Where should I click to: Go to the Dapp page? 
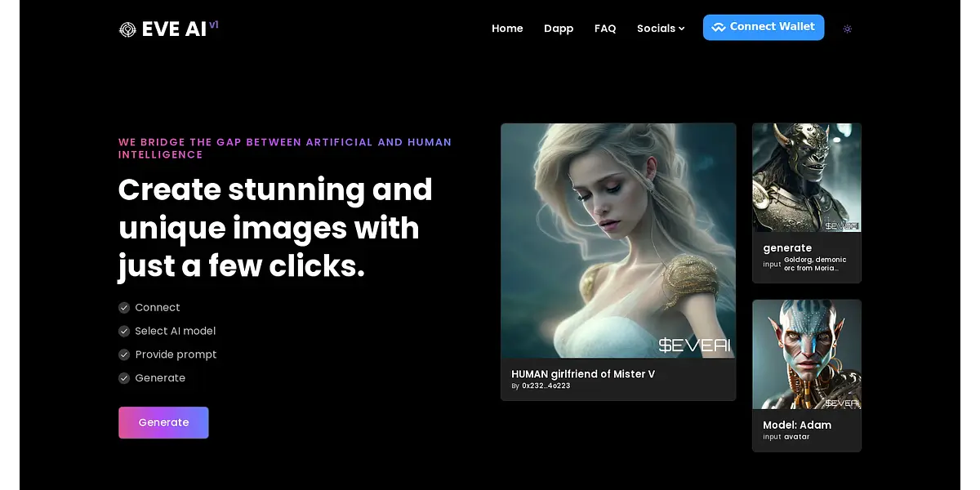pos(559,29)
